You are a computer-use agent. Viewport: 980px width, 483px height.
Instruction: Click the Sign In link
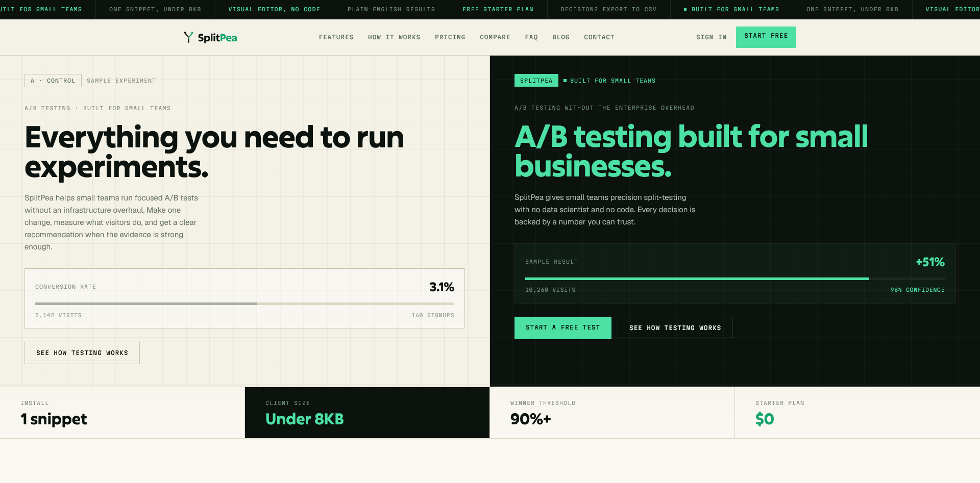[x=712, y=37]
